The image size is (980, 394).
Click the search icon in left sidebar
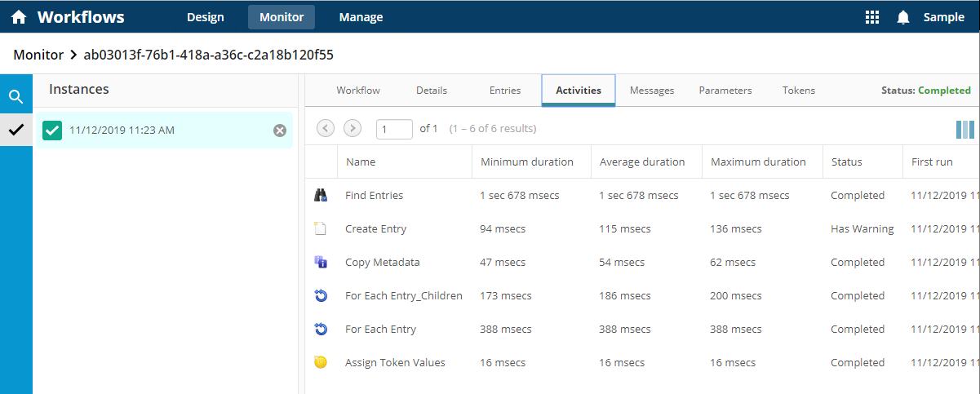click(x=16, y=97)
